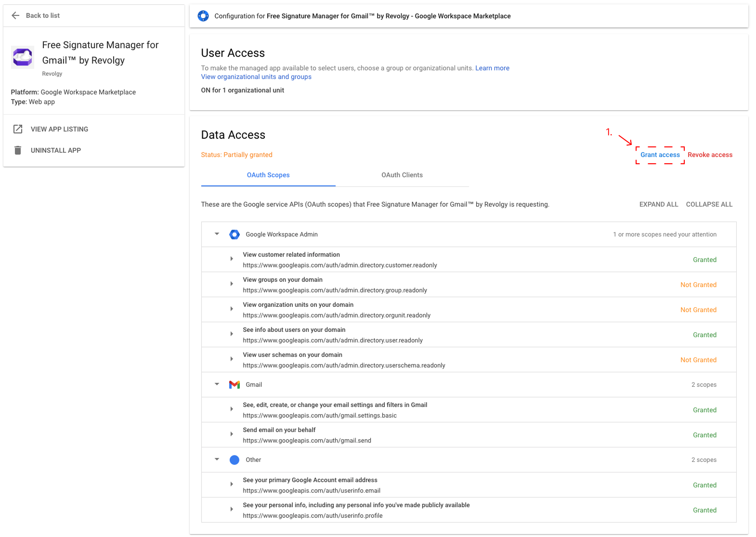Click the 'Revolgy' developer name under title
The width and height of the screenshot is (756, 537).
[52, 74]
